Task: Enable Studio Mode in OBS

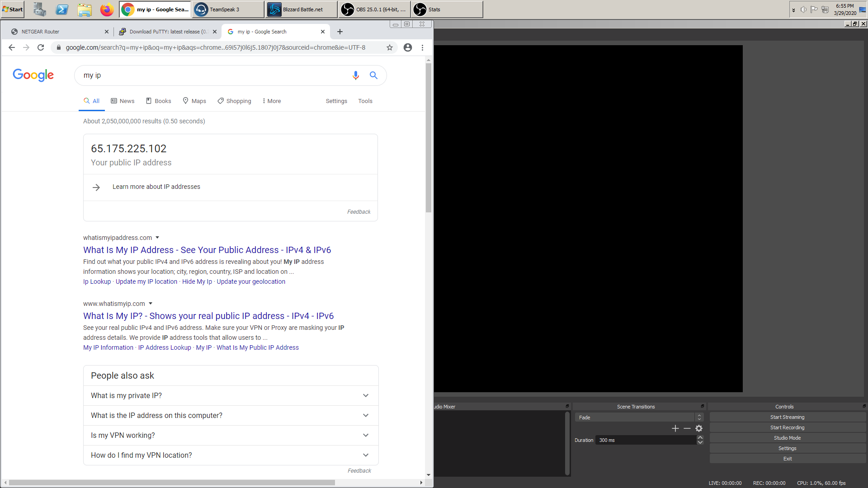Action: click(788, 438)
